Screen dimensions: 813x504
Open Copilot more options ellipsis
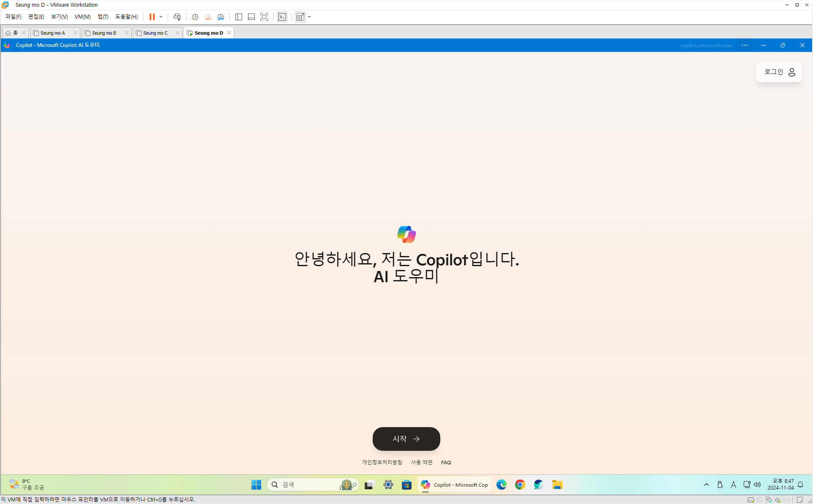click(745, 45)
